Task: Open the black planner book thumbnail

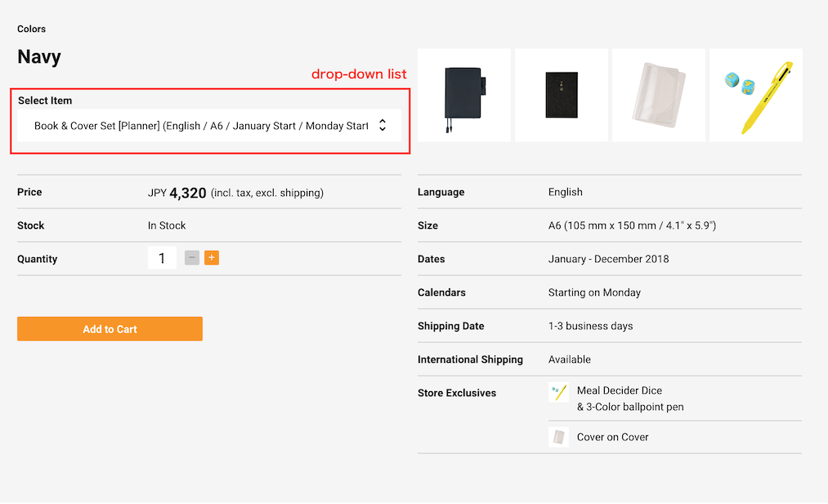Action: 562,95
